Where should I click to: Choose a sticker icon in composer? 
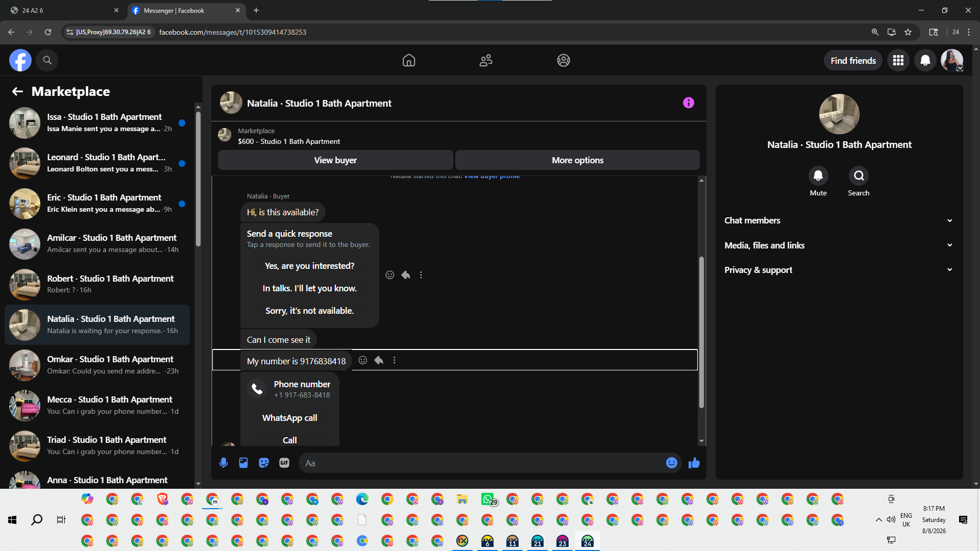click(x=264, y=463)
